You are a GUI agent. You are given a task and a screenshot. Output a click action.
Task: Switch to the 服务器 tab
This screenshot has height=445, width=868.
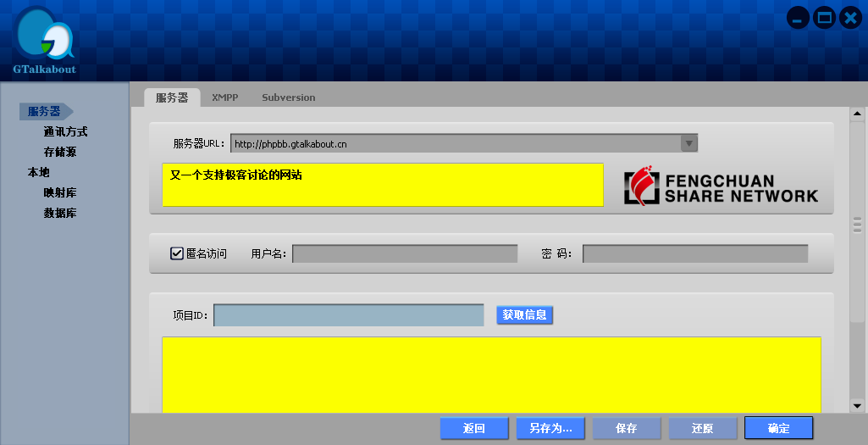click(172, 97)
